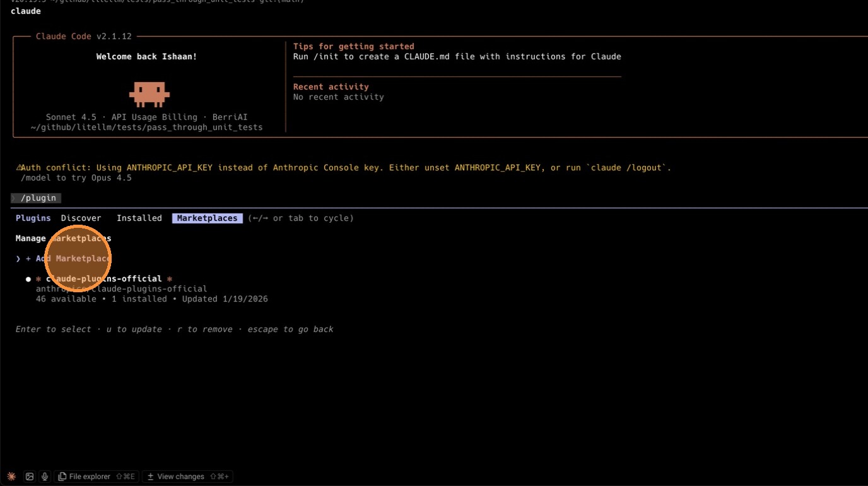This screenshot has width=868, height=486.
Task: Click the Plugins heading label
Action: 33,218
